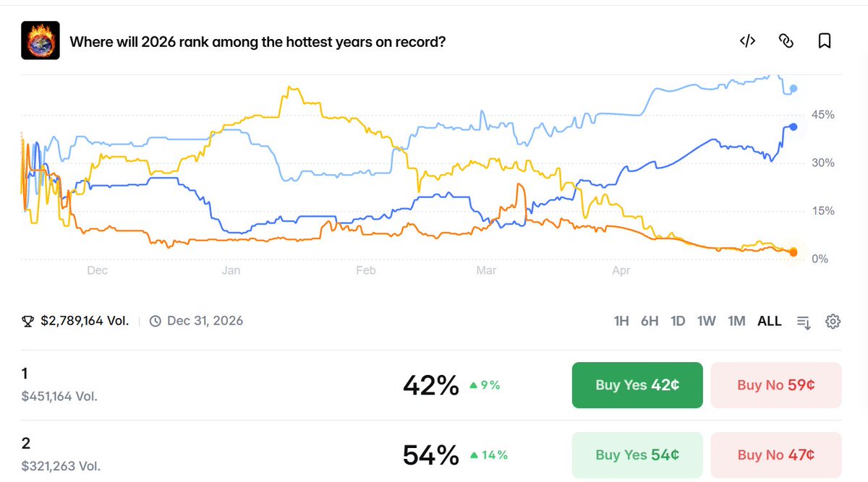Select the 6H time range
Image resolution: width=868 pixels, height=482 pixels.
[650, 322]
